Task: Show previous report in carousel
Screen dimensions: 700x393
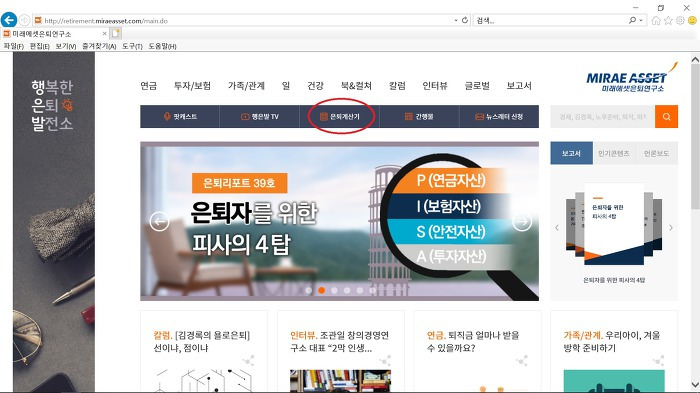Action: [x=557, y=228]
